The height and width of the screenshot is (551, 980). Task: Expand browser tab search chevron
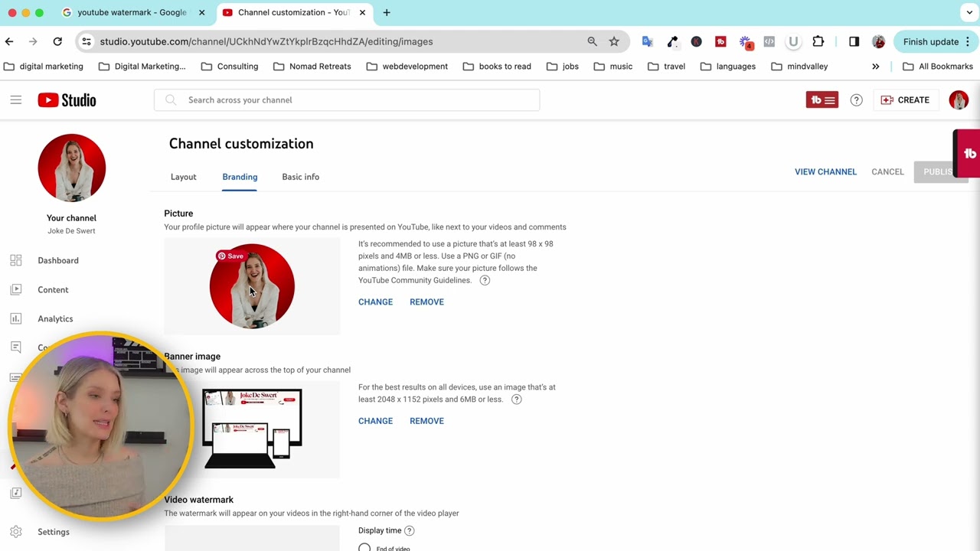coord(969,12)
